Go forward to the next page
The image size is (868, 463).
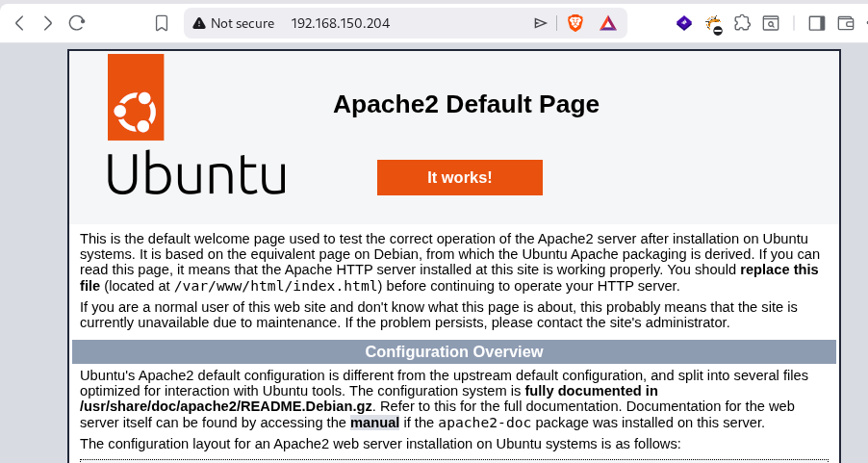coord(48,23)
